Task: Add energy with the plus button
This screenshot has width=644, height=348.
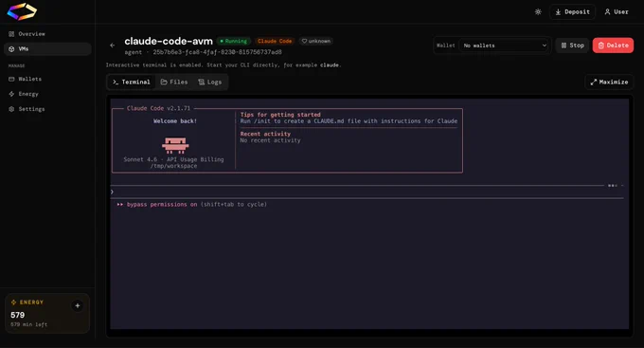Action: click(x=78, y=305)
